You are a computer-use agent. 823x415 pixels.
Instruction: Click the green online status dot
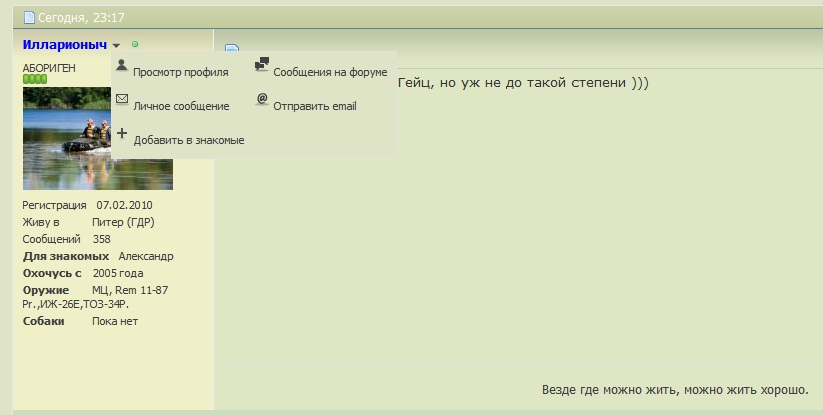[135, 44]
